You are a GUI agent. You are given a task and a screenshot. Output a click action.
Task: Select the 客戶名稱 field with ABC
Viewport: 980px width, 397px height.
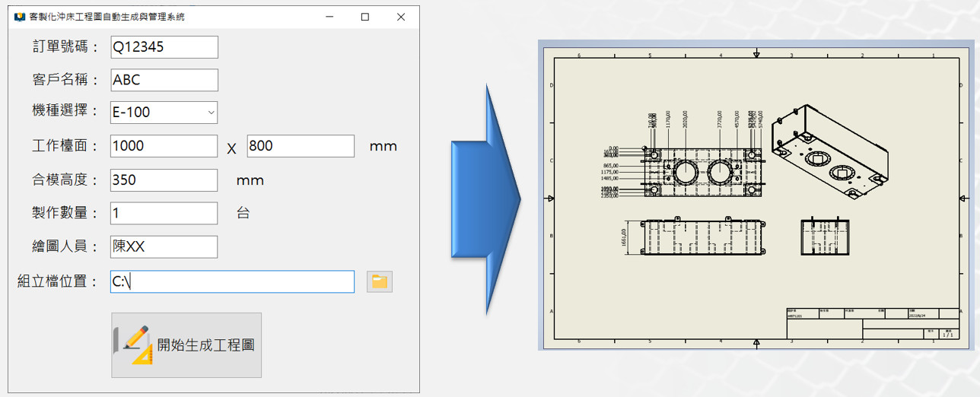[x=164, y=80]
